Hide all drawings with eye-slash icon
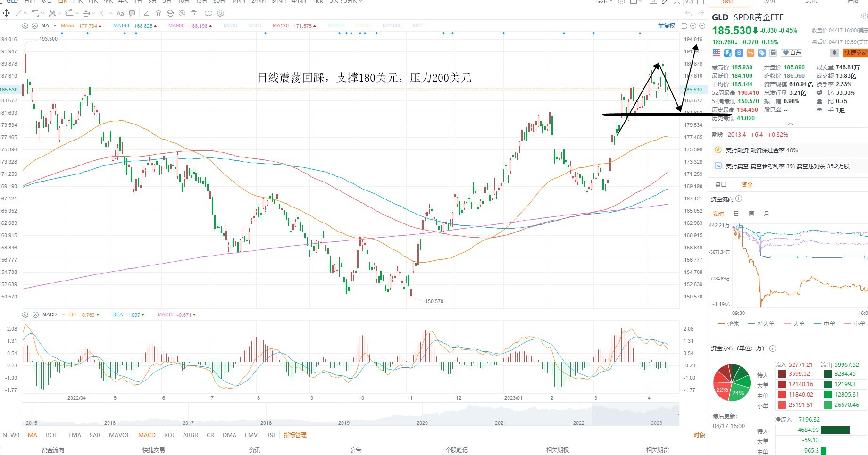The width and height of the screenshot is (868, 455). [182, 13]
